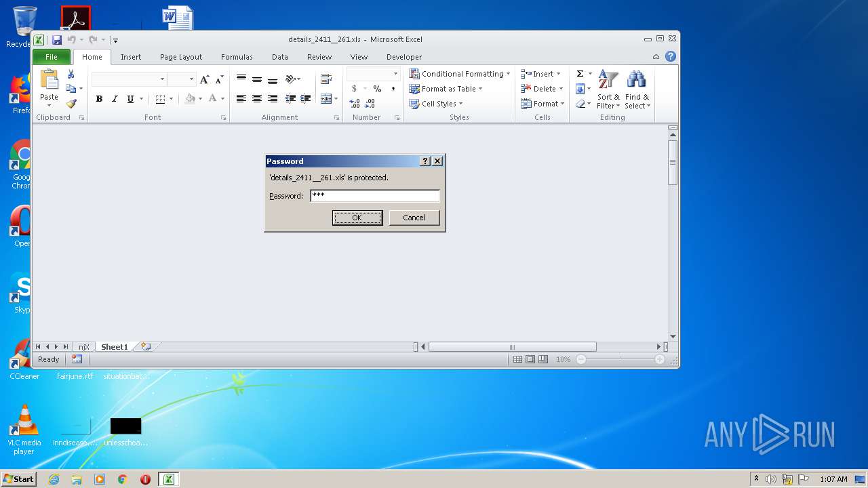Switch to the Review tab

pos(319,57)
